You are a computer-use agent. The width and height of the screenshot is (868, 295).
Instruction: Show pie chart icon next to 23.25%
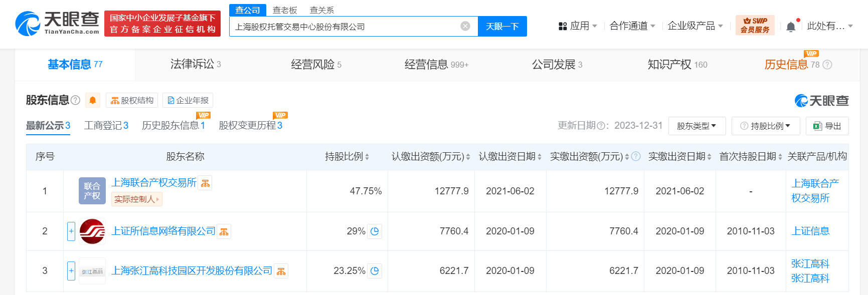pos(375,271)
